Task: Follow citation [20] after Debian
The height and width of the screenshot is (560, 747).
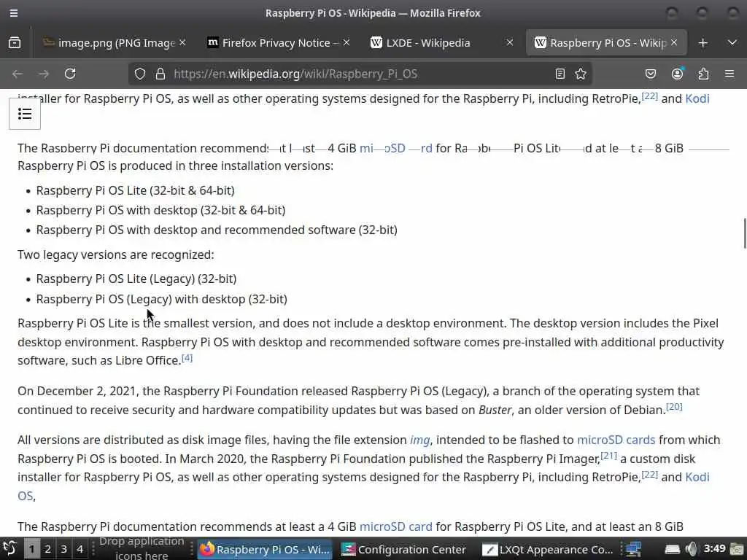Action: (674, 407)
